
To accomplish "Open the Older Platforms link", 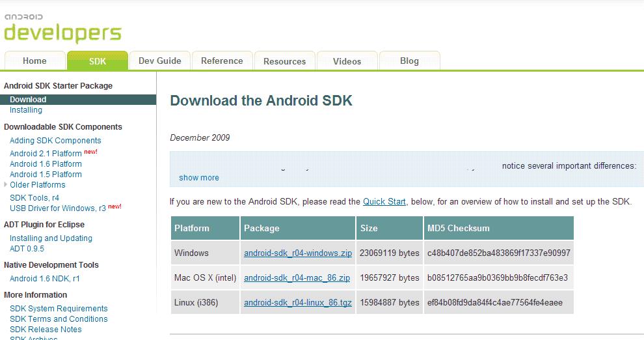I will (x=37, y=185).
